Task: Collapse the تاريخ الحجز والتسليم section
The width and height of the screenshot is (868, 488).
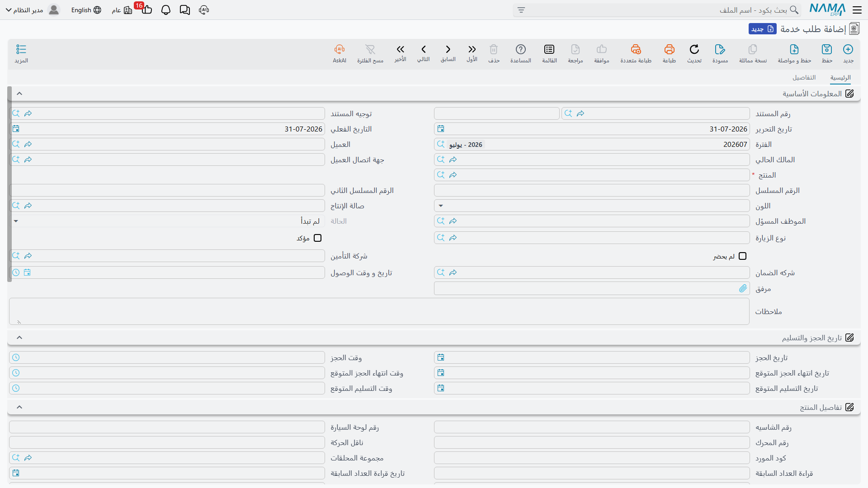Action: point(19,338)
